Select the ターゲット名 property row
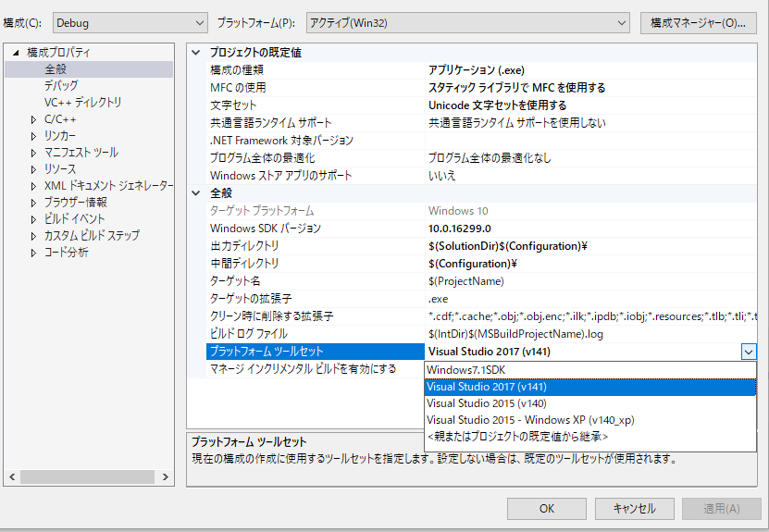Viewport: 769px width, 532px height. pyautogui.click(x=481, y=281)
